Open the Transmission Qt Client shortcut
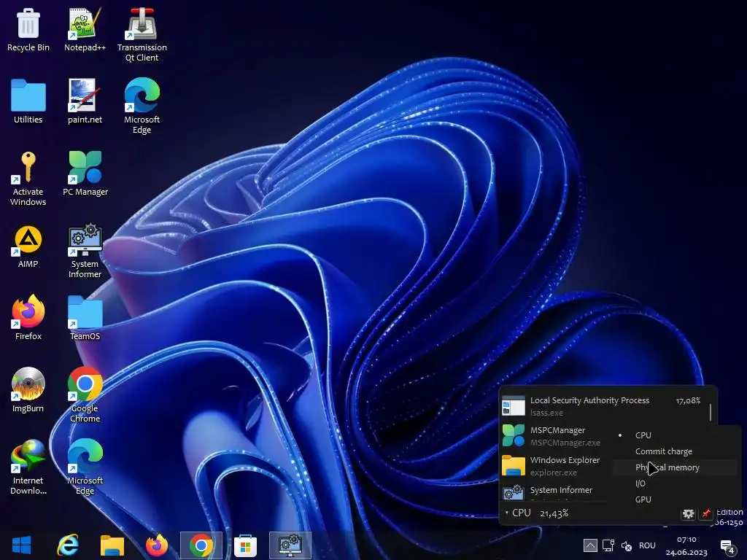 [142, 35]
